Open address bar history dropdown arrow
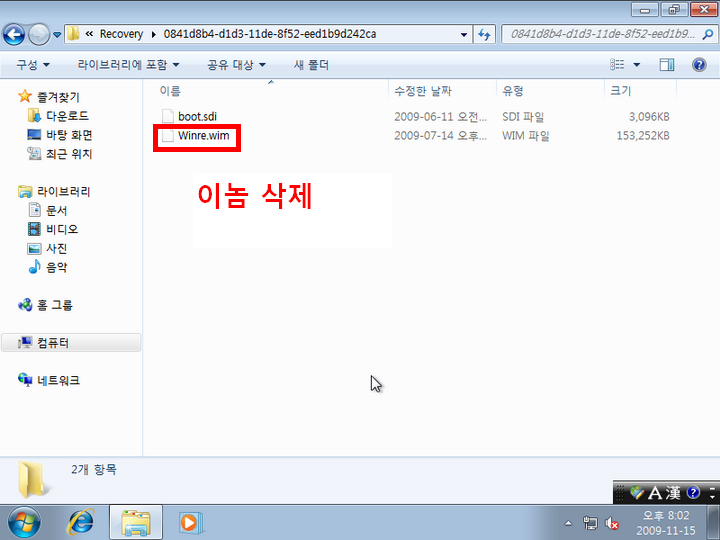The height and width of the screenshot is (540, 720). [464, 34]
